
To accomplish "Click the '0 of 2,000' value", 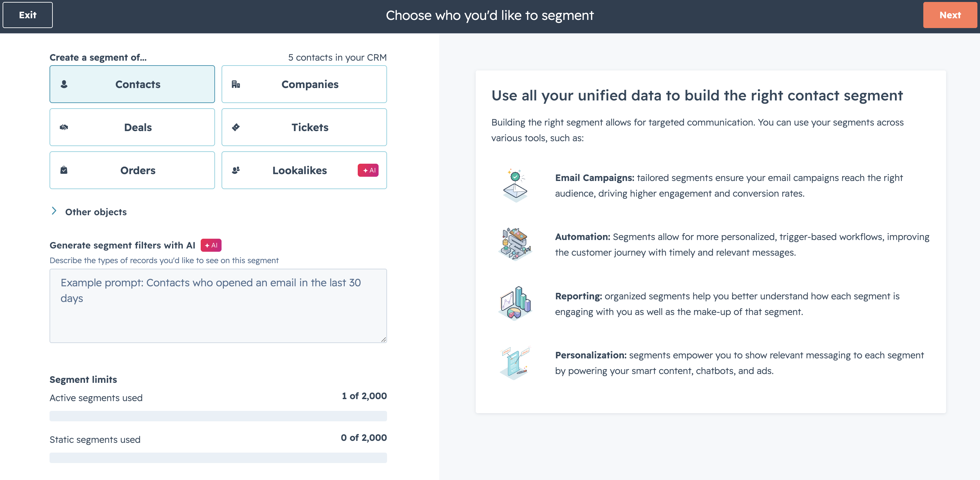I will pos(364,438).
